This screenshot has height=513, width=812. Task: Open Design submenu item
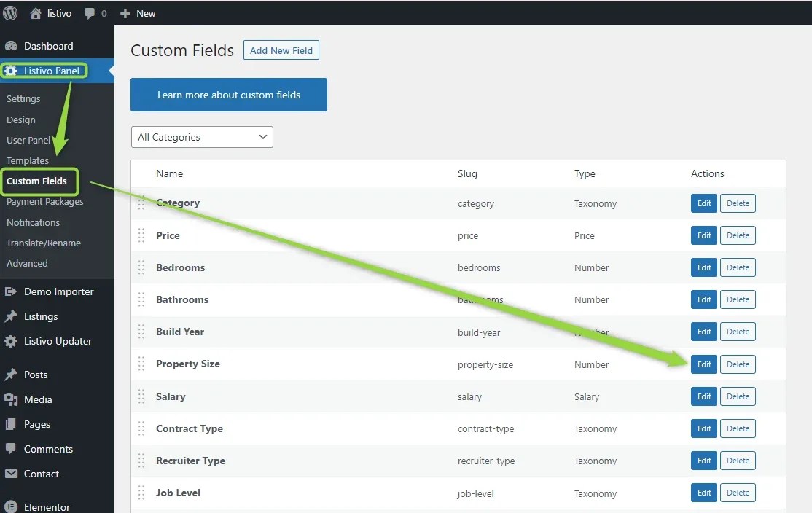tap(21, 120)
